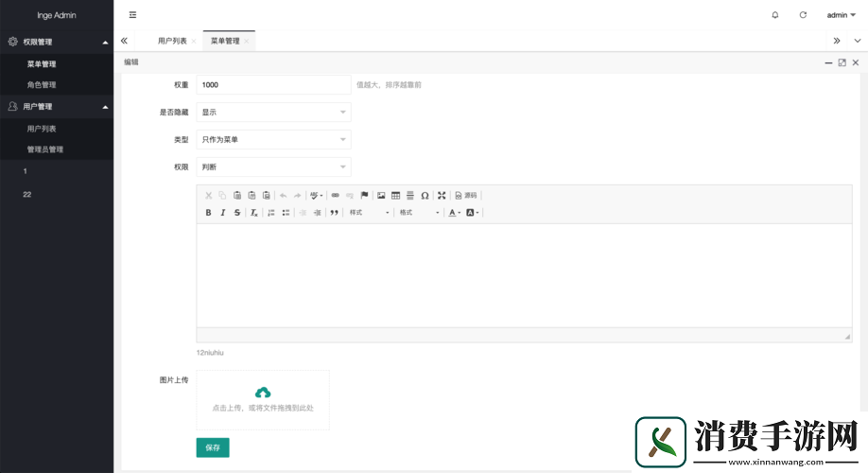Screen dimensions: 868x473
Task: Click the anchor flag icon in the editor
Action: [364, 196]
